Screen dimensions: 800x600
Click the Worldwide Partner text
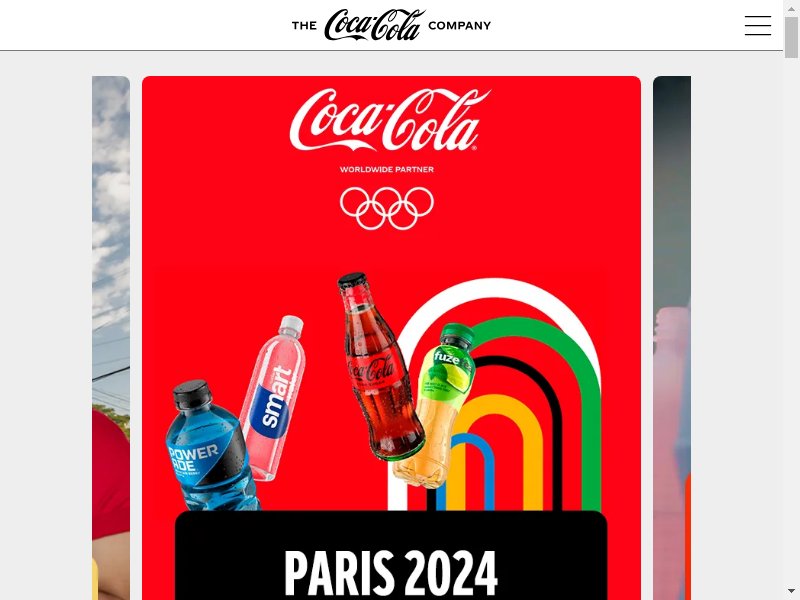(x=387, y=169)
